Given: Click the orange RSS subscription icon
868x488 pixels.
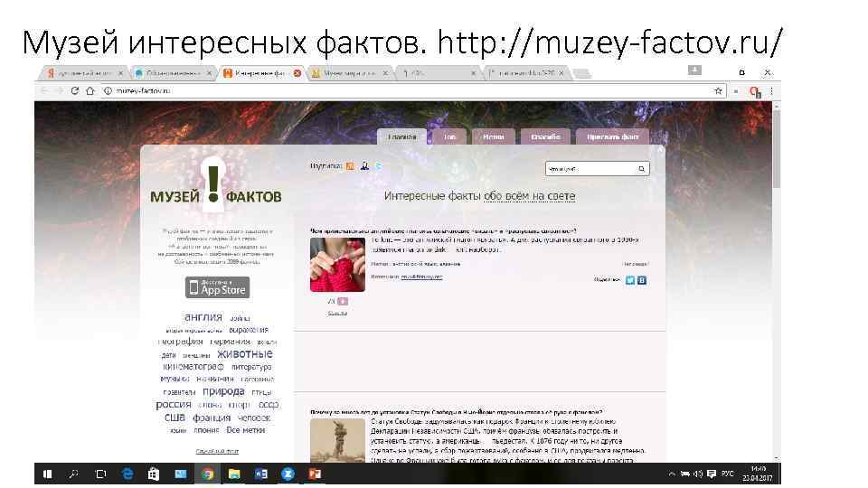Looking at the screenshot, I should (x=350, y=165).
